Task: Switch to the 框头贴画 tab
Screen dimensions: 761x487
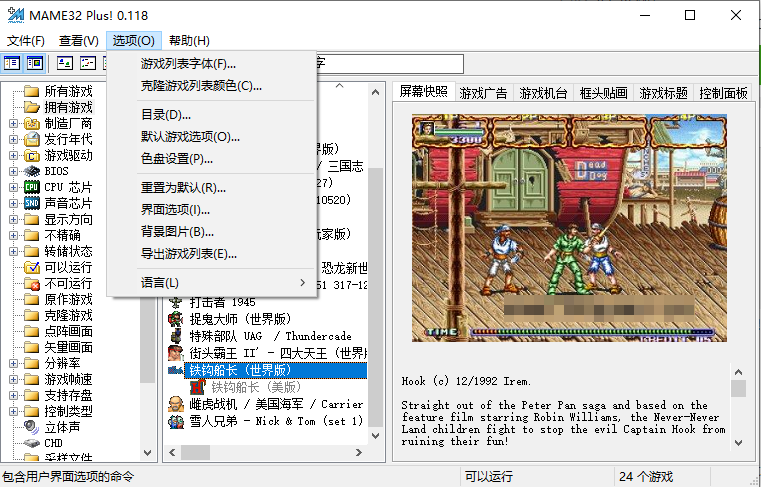Action: (x=603, y=92)
